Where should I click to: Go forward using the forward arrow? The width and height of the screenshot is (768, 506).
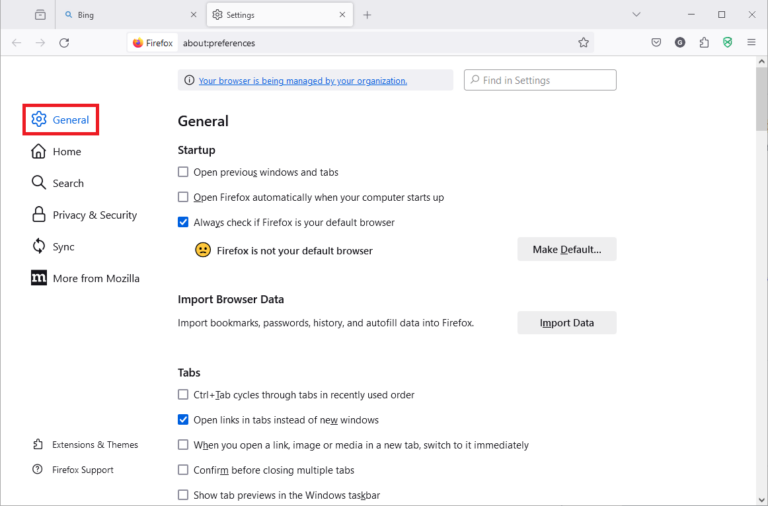pyautogui.click(x=40, y=43)
